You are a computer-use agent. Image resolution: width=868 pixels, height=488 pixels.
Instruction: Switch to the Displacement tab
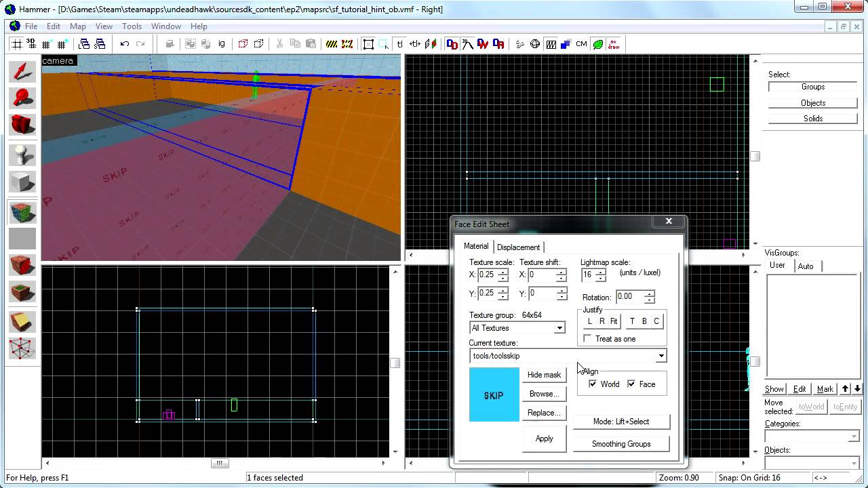pyautogui.click(x=518, y=247)
